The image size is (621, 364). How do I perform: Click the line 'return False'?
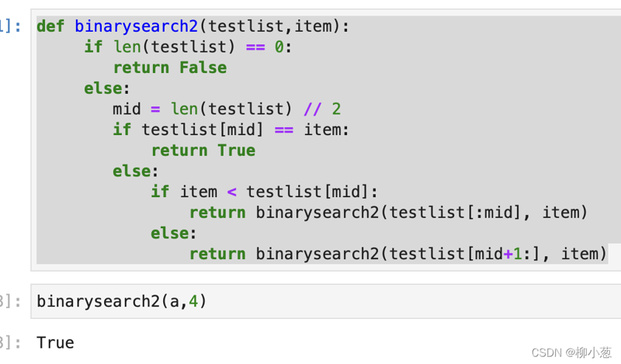pos(170,68)
